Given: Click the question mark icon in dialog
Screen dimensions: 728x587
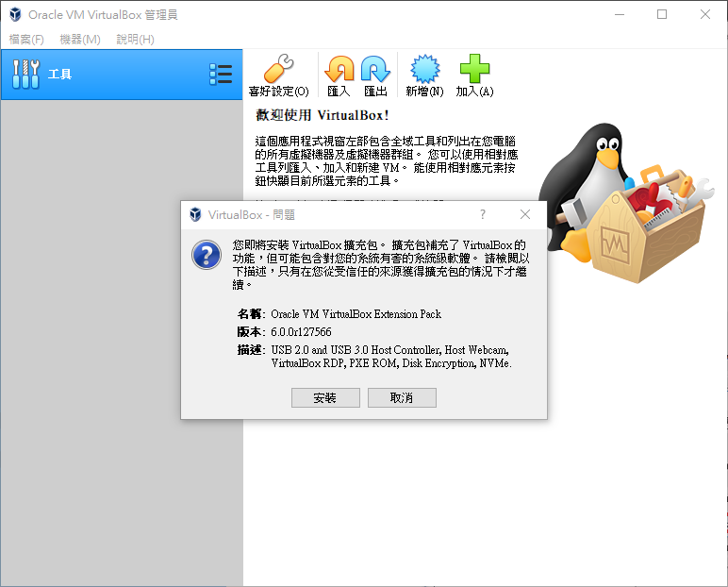Looking at the screenshot, I should pos(207,255).
